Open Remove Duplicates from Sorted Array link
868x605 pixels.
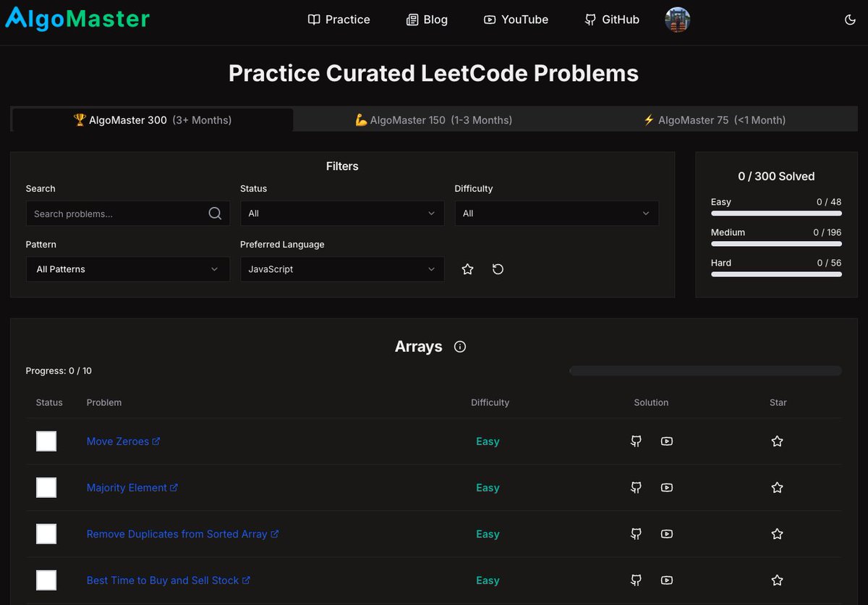[x=182, y=534]
